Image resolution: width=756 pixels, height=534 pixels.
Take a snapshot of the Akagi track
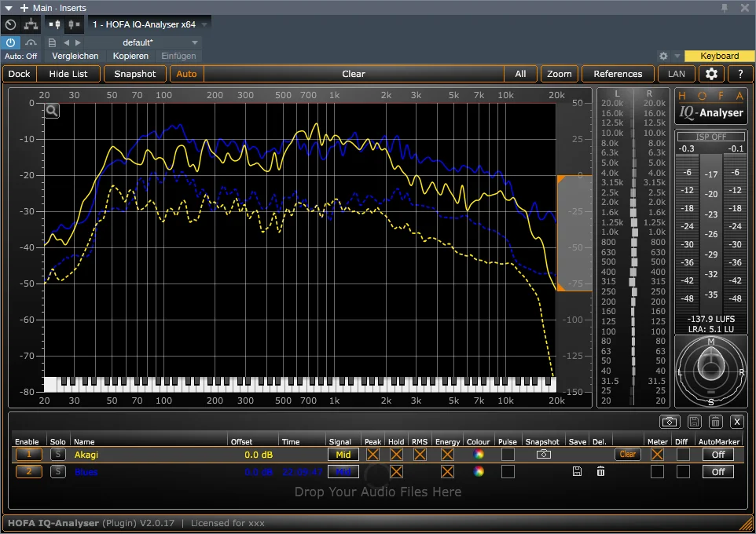pos(543,454)
